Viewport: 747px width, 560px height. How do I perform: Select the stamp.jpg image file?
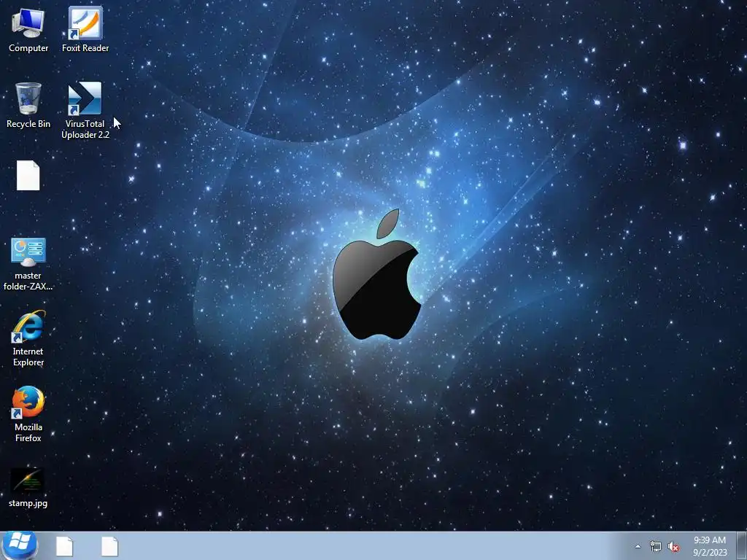tap(28, 488)
